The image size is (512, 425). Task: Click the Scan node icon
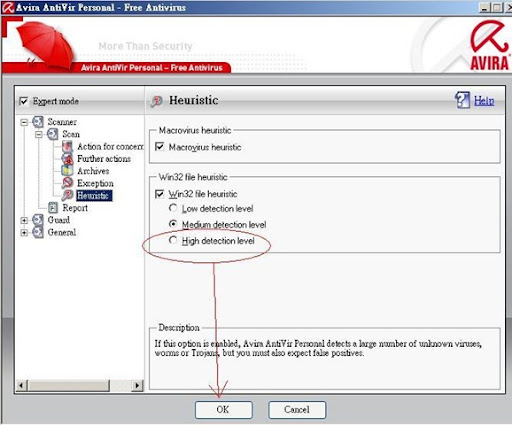pos(52,134)
